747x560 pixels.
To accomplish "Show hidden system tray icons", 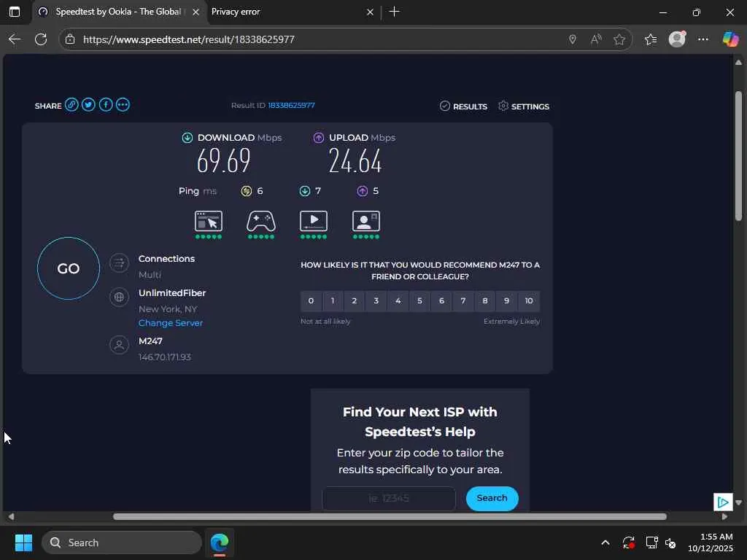I will click(605, 542).
